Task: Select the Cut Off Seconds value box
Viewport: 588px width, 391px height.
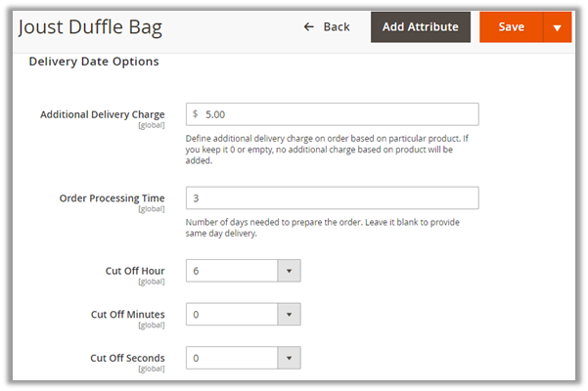Action: (232, 358)
